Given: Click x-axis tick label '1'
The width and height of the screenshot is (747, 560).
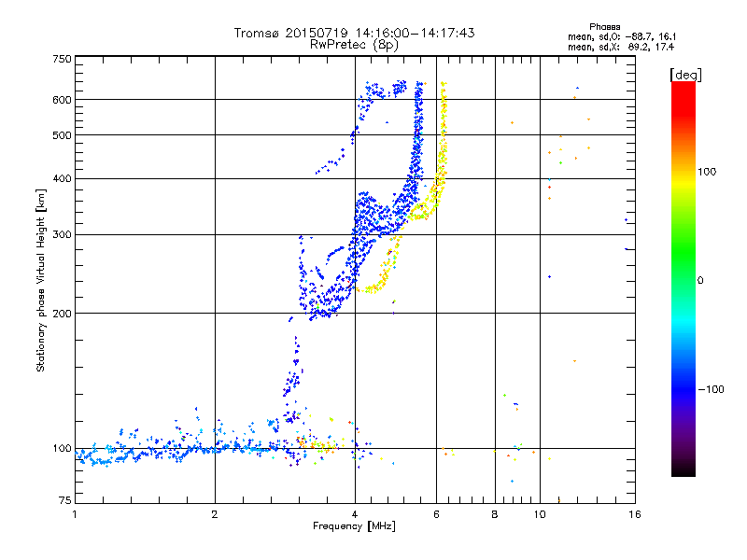Looking at the screenshot, I should (75, 514).
